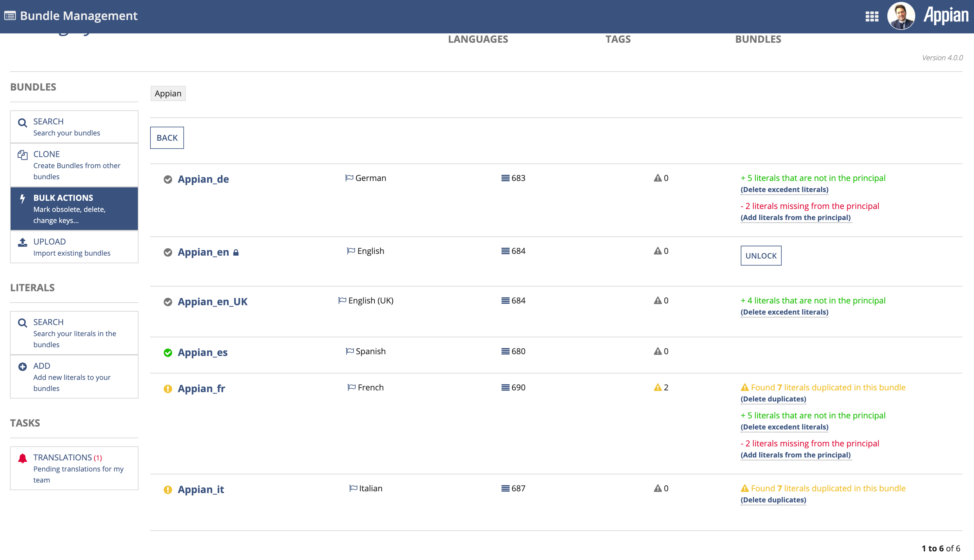Open Search your literals menu item
974x560 pixels.
tap(74, 333)
